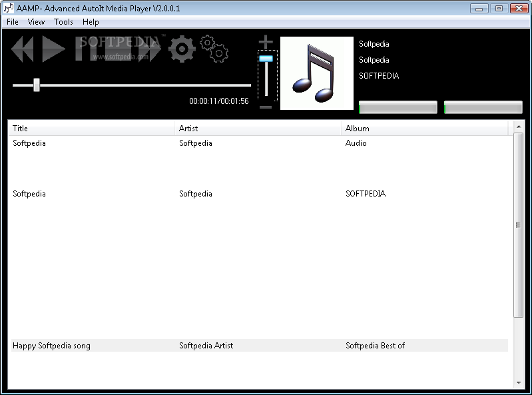
Task: Click the right channel level meter bar
Action: point(483,107)
